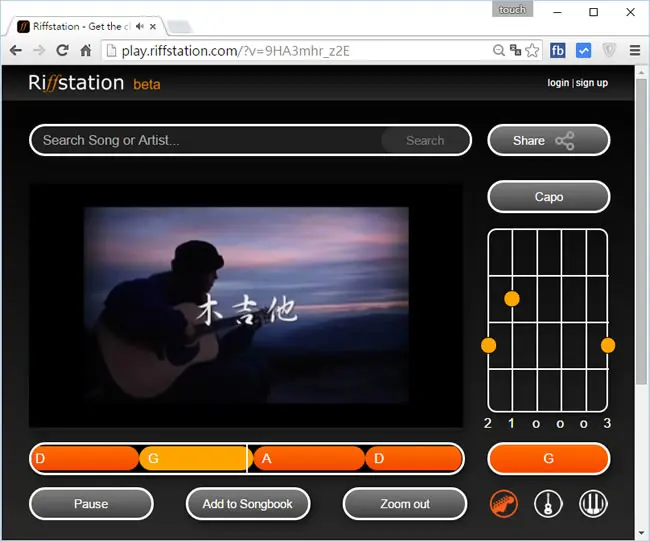
Task: Open the Capo settings
Action: tap(548, 197)
